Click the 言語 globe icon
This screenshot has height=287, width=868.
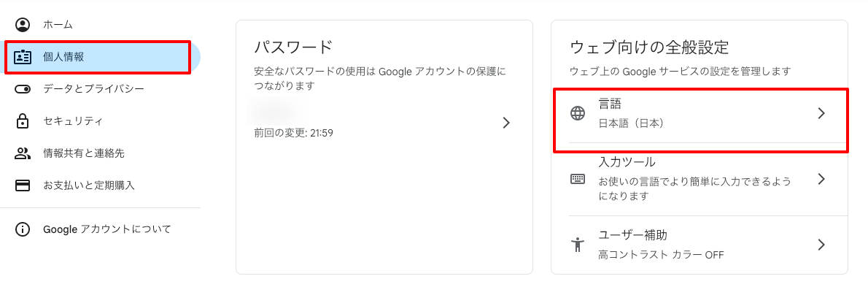tap(578, 114)
